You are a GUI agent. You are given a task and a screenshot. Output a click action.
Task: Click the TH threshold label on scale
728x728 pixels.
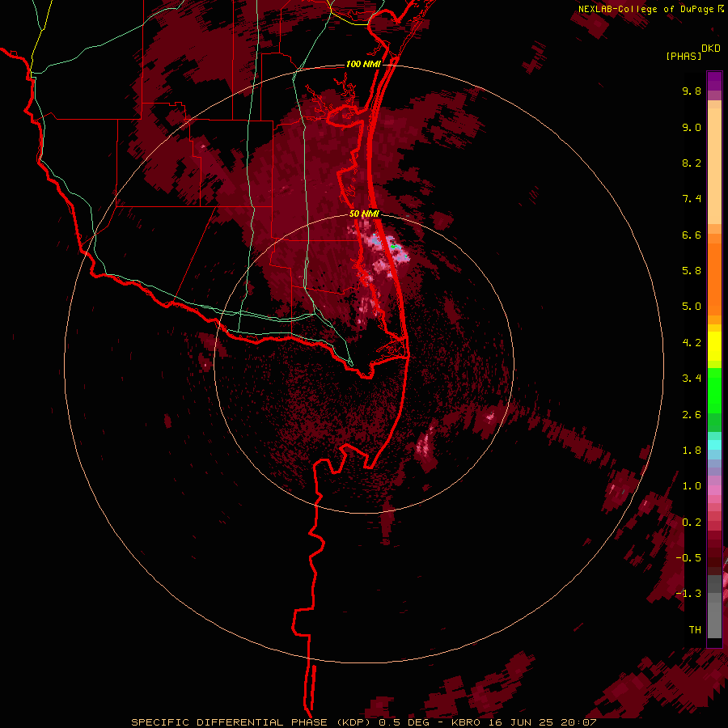[x=695, y=630]
